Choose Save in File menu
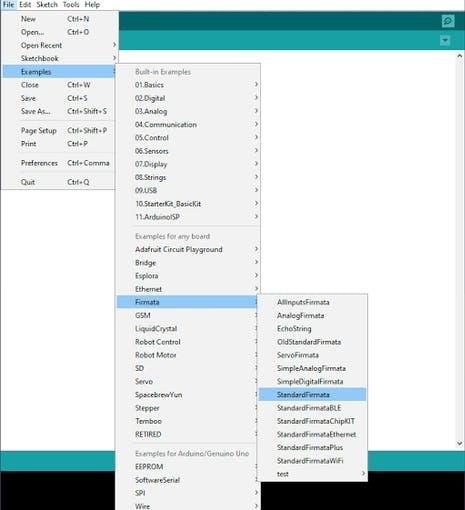This screenshot has width=465, height=510. pyautogui.click(x=59, y=98)
